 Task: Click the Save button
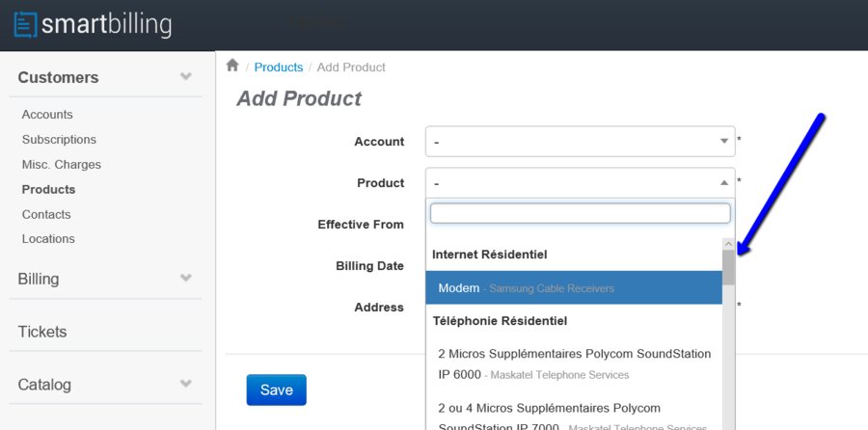pos(276,390)
